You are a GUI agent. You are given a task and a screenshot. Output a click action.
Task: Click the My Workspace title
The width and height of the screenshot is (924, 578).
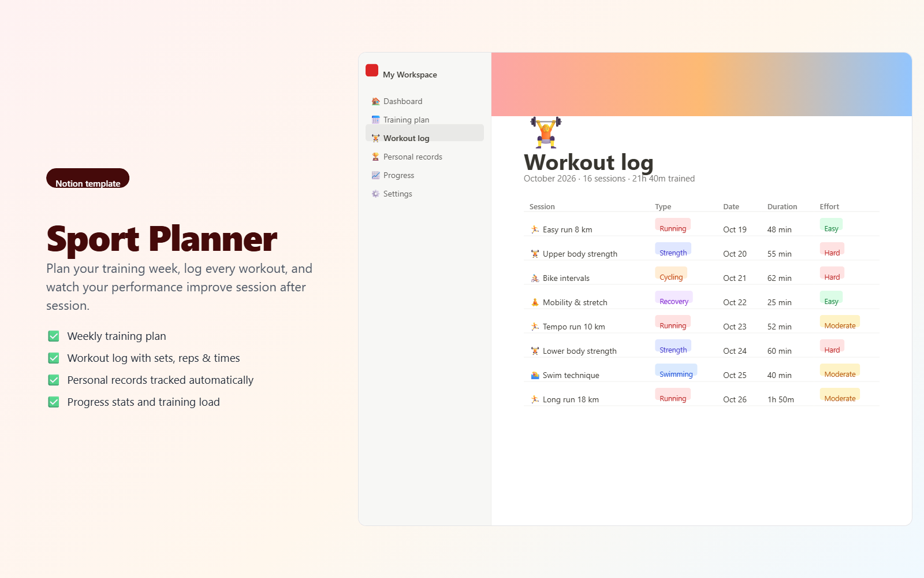pyautogui.click(x=409, y=75)
